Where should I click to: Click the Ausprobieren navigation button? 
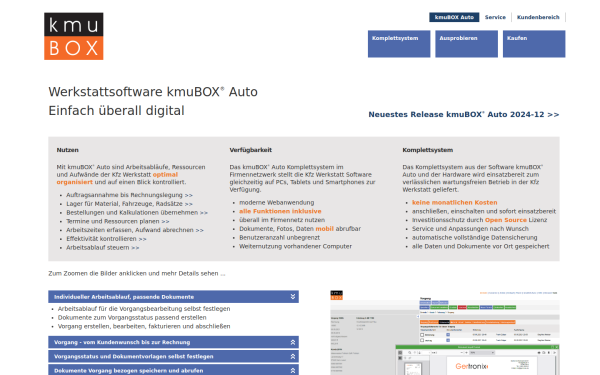pyautogui.click(x=466, y=44)
